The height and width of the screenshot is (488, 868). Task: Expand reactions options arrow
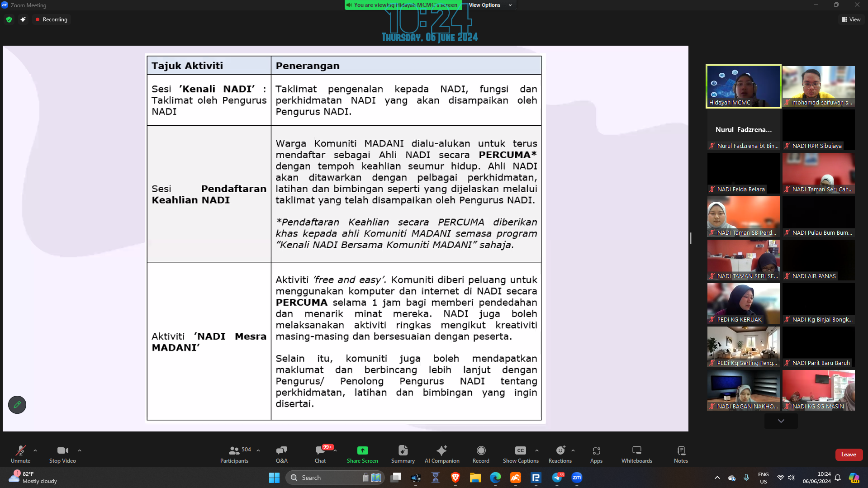pos(573,450)
